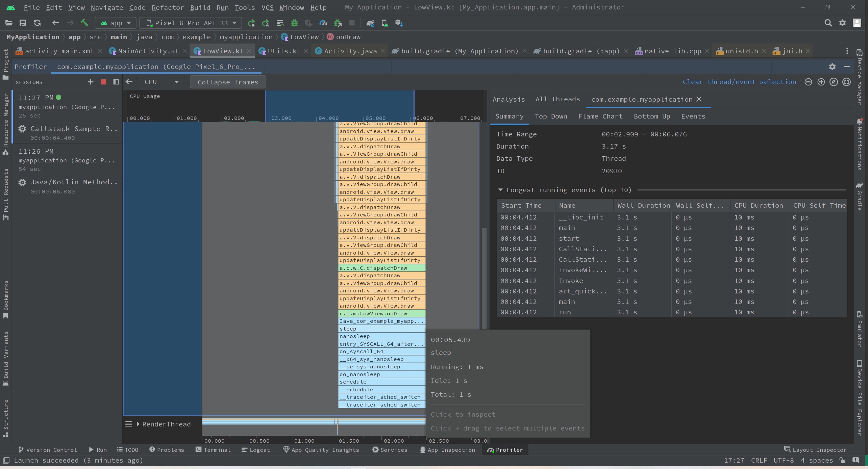Click the green Debug bug icon
Screen dimensions: 868x469
[294, 23]
